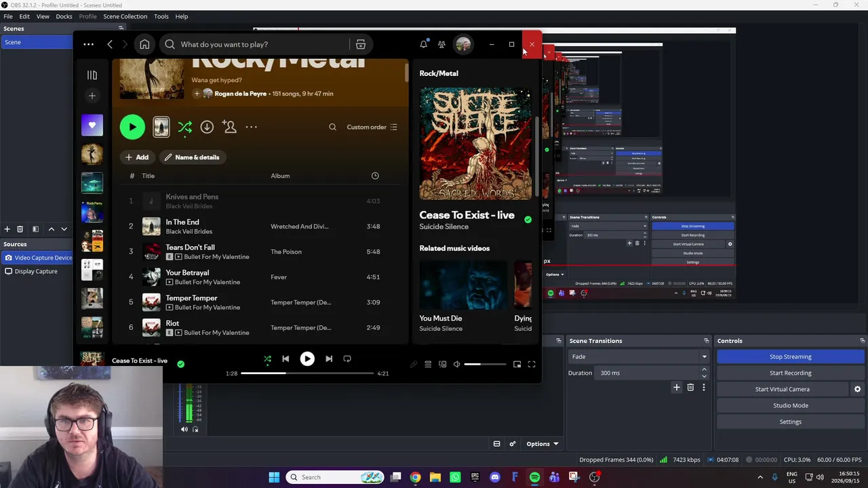Open Your Library in Spotify sidebar
This screenshot has width=868, height=488.
pos(92,75)
